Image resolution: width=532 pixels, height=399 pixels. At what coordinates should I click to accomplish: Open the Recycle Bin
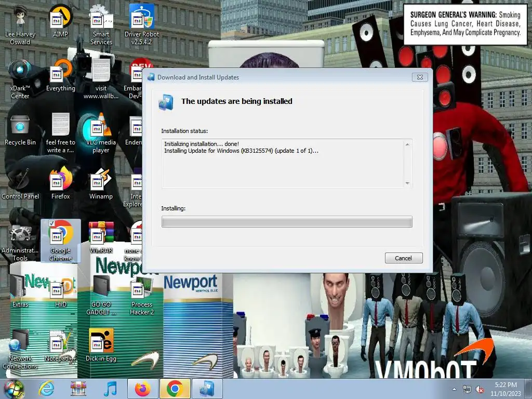coord(20,129)
